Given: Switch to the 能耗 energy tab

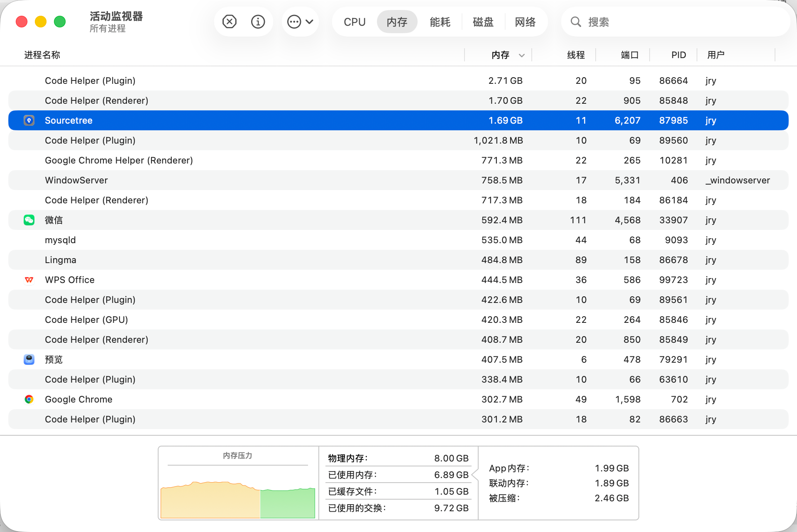Looking at the screenshot, I should pyautogui.click(x=440, y=22).
